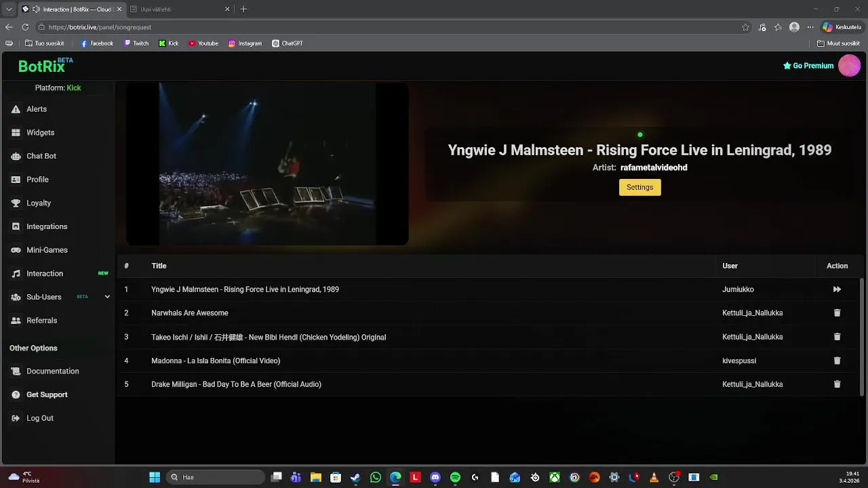Open the tab search dropdown
Screen dimensions: 868x488
click(x=9, y=9)
